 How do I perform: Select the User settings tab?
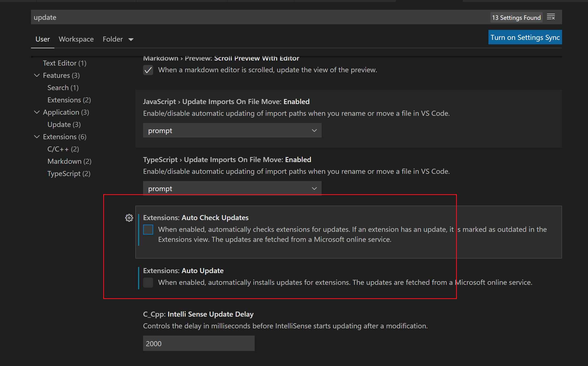coord(42,39)
